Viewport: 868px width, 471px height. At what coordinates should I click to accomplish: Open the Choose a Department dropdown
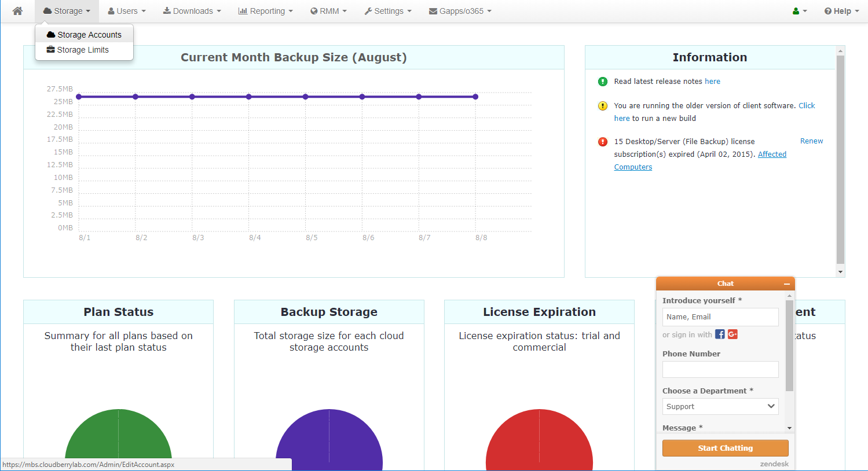[x=720, y=406]
